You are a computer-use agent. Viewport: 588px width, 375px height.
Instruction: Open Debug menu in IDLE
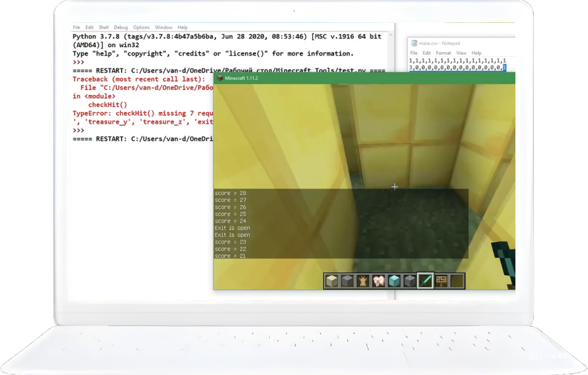click(x=121, y=27)
